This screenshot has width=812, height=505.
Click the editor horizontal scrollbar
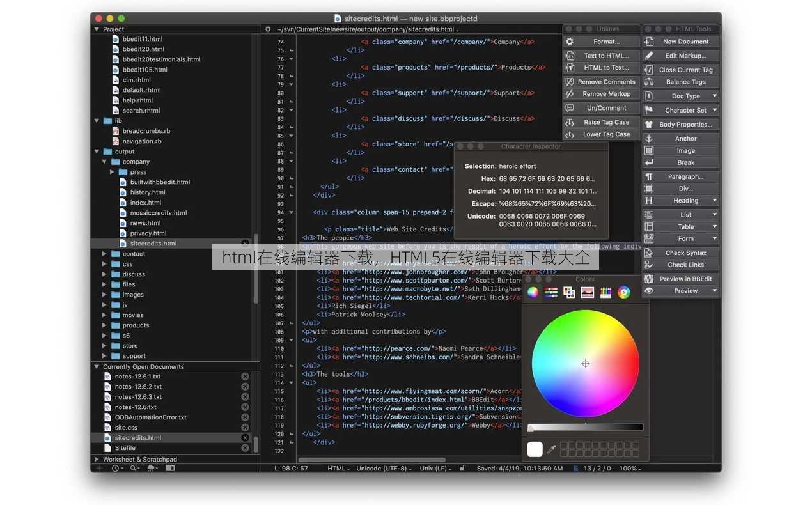372,459
